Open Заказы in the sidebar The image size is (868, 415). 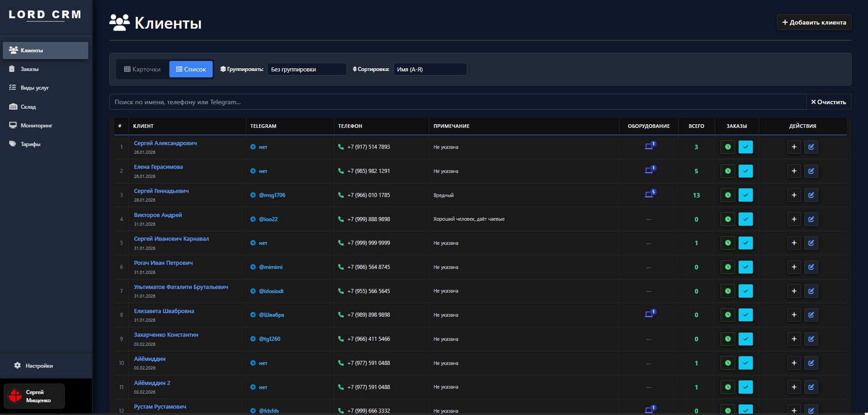coord(30,69)
